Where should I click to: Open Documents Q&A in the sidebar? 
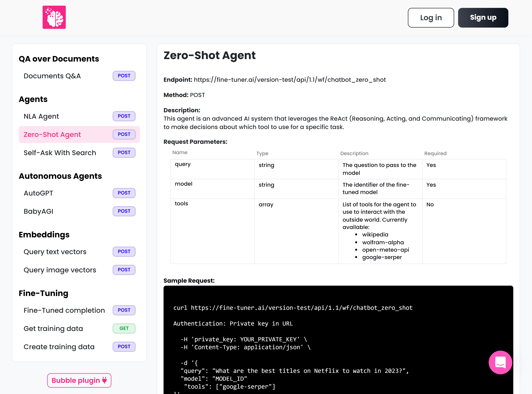pos(52,76)
